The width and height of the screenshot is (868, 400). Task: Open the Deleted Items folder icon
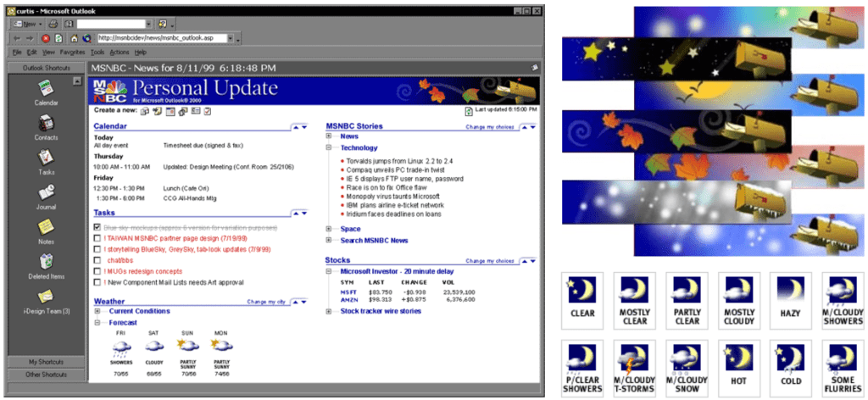click(46, 262)
